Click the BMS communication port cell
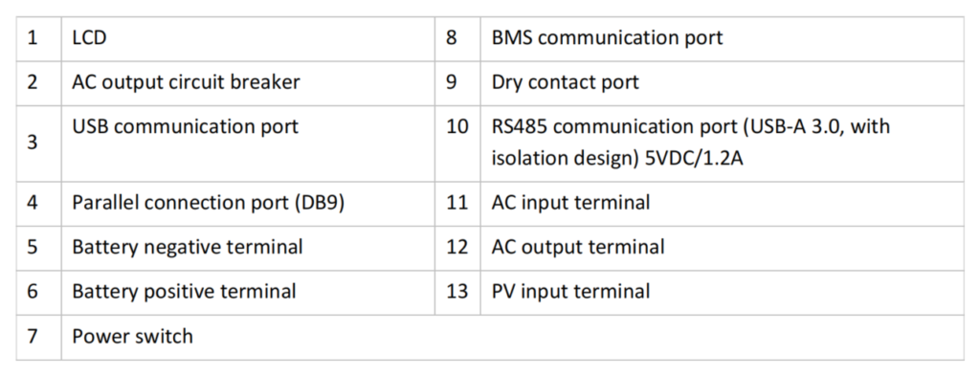980x375 pixels. (722, 39)
